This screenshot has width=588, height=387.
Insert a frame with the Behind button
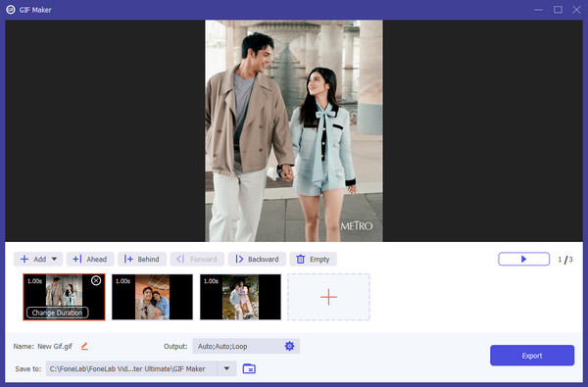(x=142, y=259)
